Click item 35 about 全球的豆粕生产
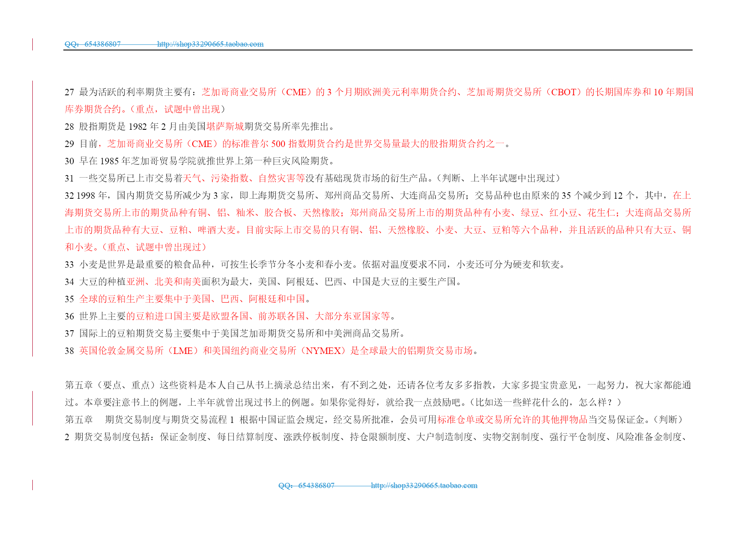The width and height of the screenshot is (756, 535). coord(187,299)
